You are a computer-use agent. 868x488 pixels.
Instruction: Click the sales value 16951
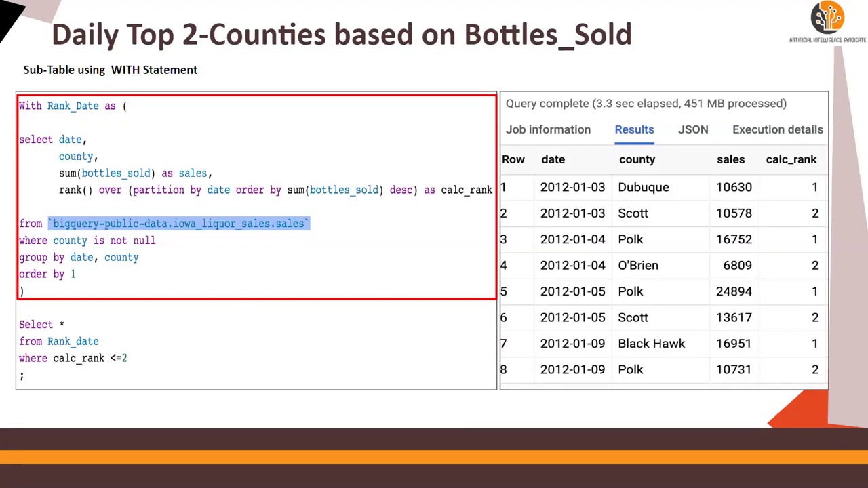(x=734, y=344)
